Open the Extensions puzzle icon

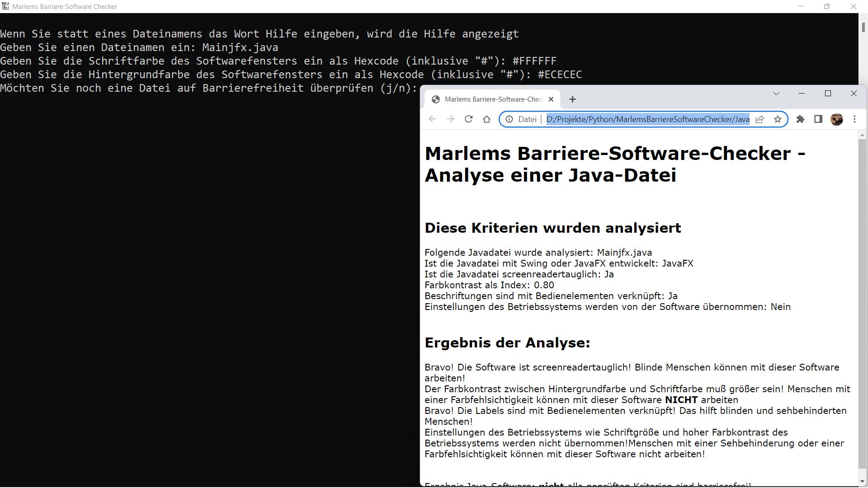pyautogui.click(x=801, y=119)
